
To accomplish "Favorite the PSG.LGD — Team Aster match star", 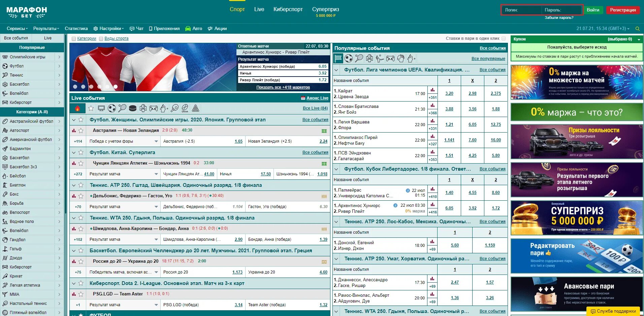I will point(81,294).
